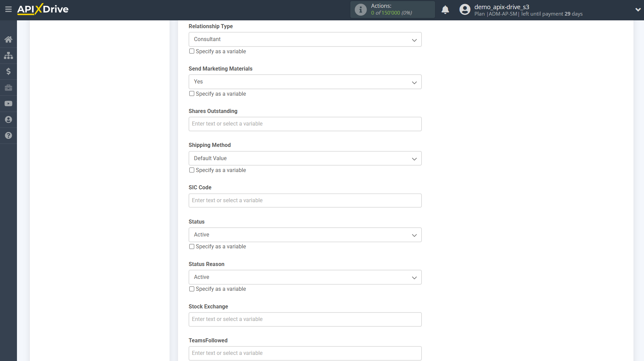Open the Relationship Type dropdown
Viewport: 644px width, 361px height.
305,39
